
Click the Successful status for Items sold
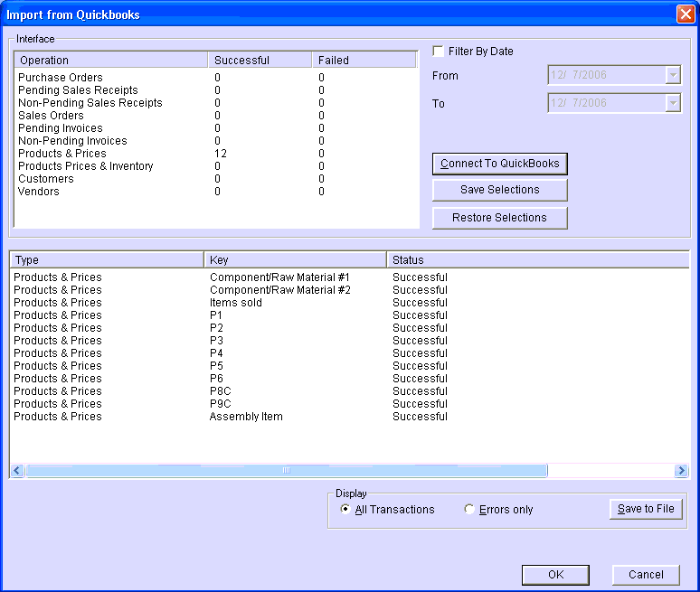(420, 303)
